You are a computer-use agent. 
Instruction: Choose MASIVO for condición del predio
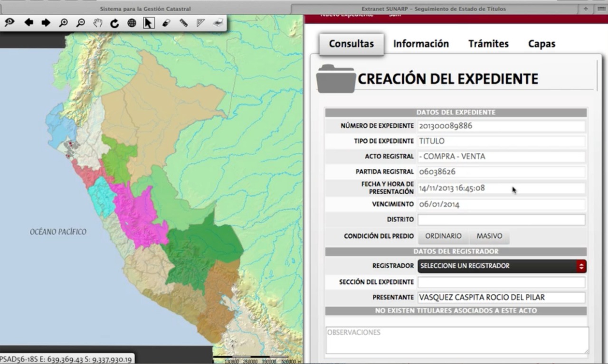(x=489, y=236)
